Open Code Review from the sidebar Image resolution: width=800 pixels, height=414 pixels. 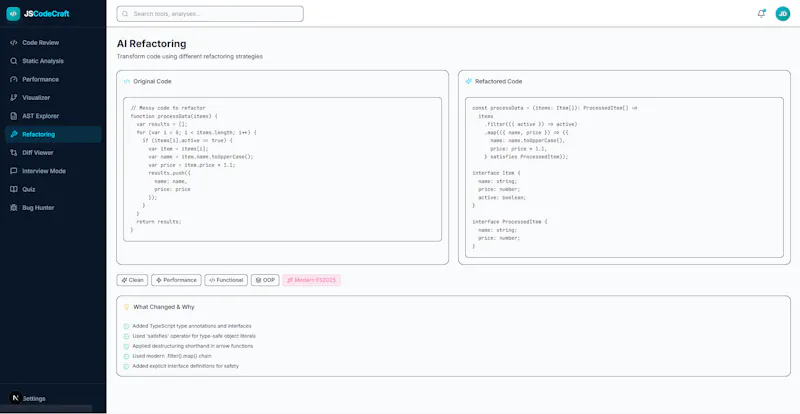53,43
